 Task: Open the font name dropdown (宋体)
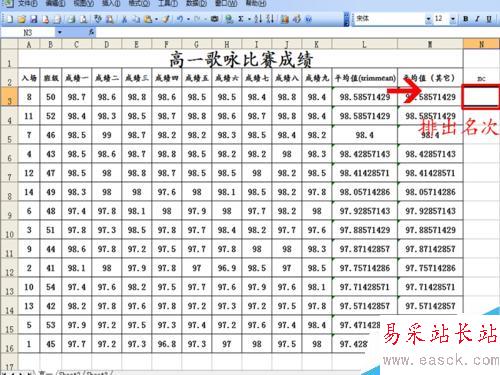(428, 19)
